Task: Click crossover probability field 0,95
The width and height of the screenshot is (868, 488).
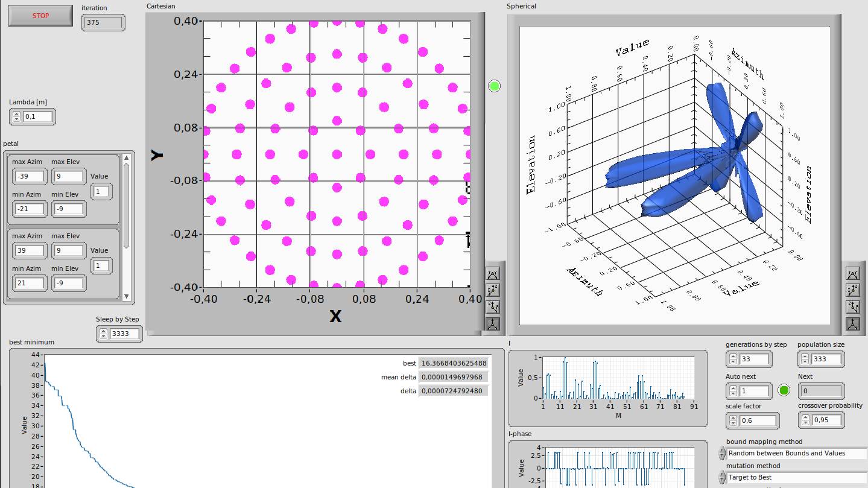Action: tap(827, 419)
